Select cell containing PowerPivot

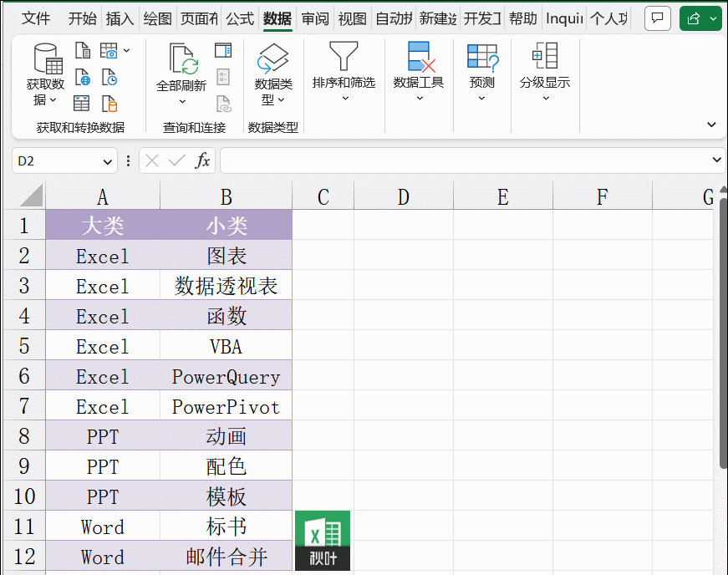click(227, 406)
